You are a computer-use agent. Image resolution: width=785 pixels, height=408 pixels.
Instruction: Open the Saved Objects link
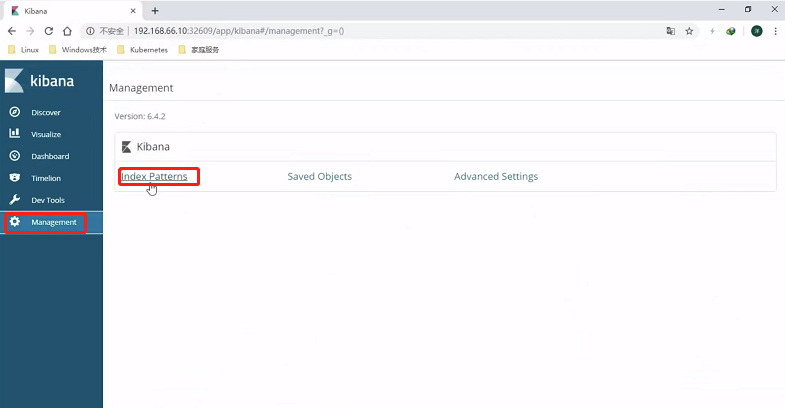tap(319, 176)
